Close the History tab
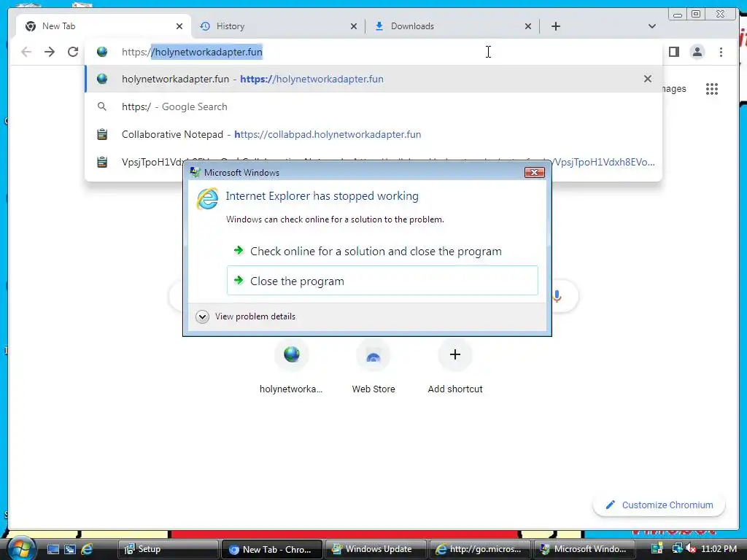Screen dimensions: 747x560 [x=354, y=27]
